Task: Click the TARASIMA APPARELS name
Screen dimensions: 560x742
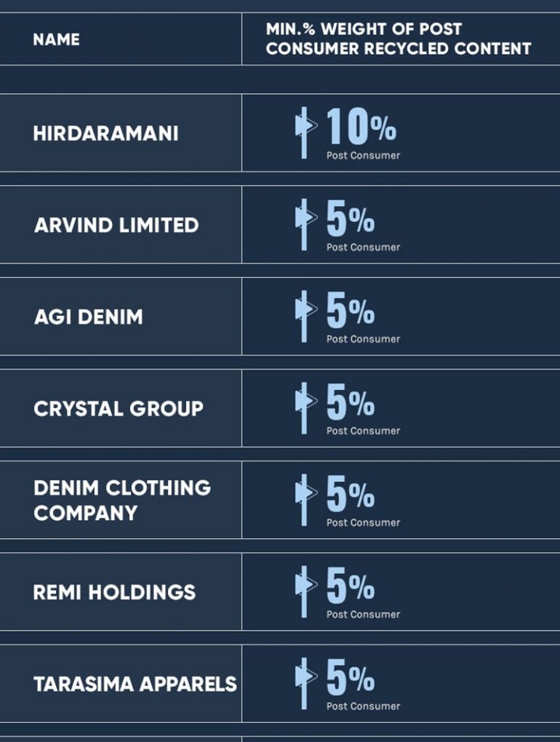Action: coord(135,685)
